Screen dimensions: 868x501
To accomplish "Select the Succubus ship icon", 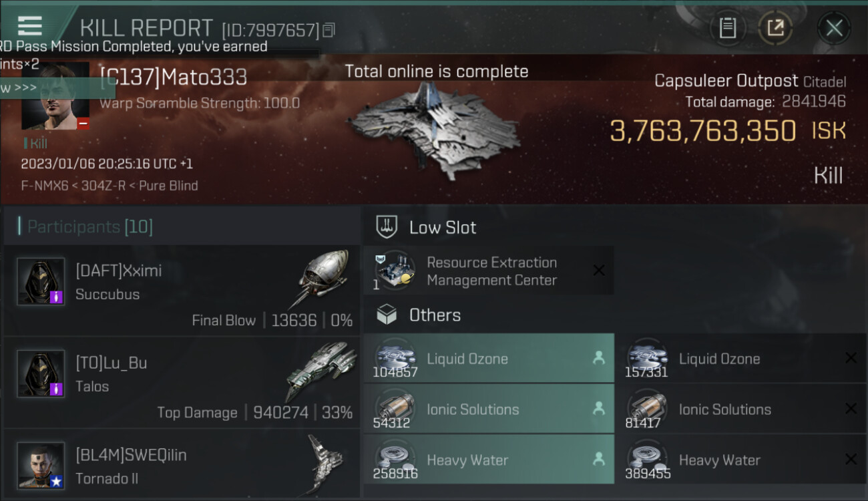I will pyautogui.click(x=323, y=279).
